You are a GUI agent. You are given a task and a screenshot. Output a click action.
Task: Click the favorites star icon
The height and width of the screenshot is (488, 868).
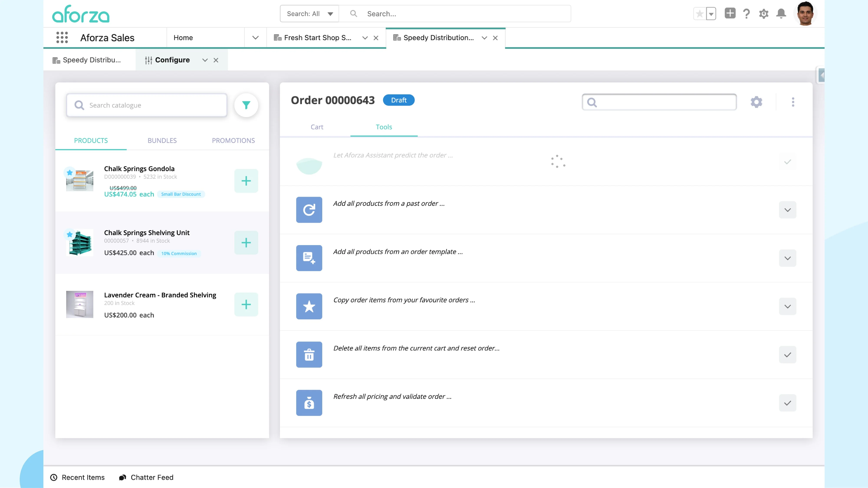coord(700,14)
